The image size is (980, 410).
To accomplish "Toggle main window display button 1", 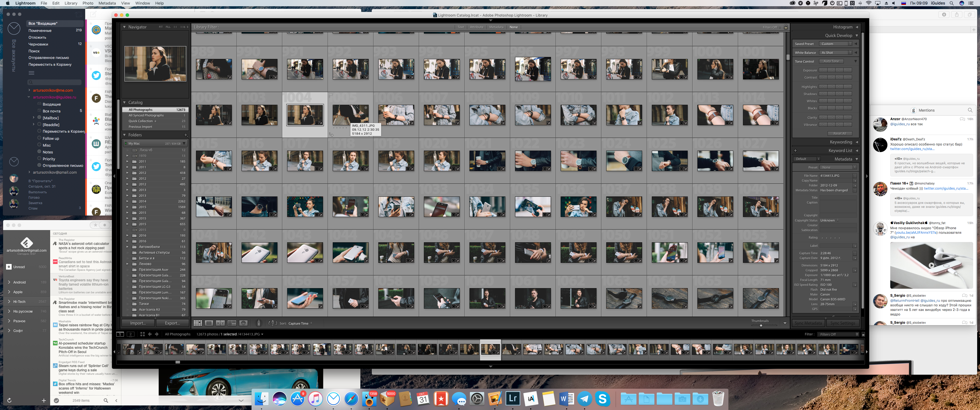I will (120, 334).
